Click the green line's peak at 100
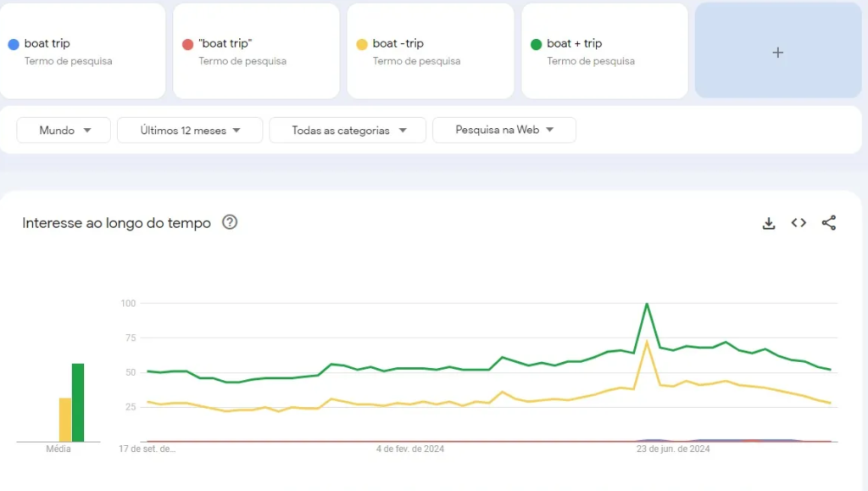The height and width of the screenshot is (491, 868). 647,304
